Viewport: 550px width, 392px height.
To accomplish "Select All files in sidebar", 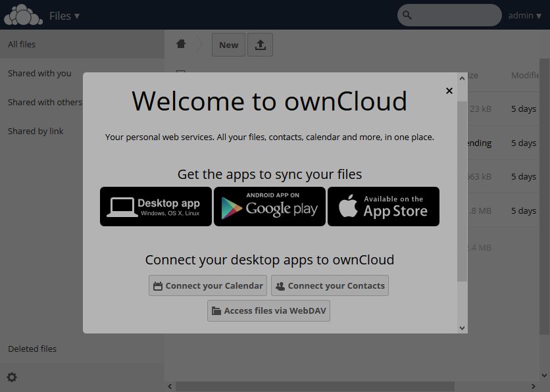I will pyautogui.click(x=82, y=44).
